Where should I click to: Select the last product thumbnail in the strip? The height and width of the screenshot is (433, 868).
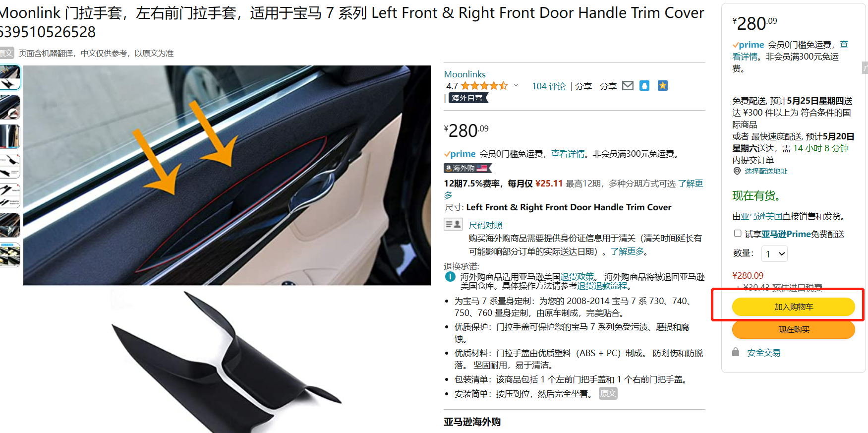pyautogui.click(x=9, y=255)
